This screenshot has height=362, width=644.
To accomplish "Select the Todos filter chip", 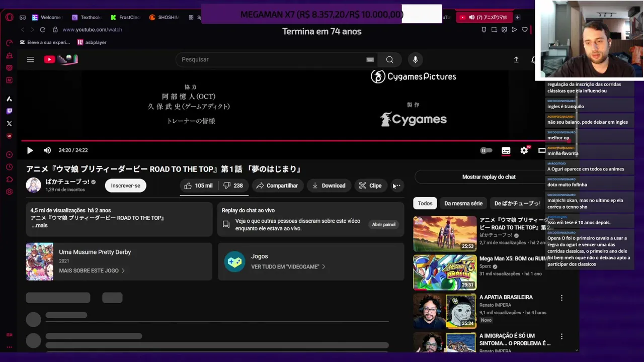I will [x=425, y=203].
